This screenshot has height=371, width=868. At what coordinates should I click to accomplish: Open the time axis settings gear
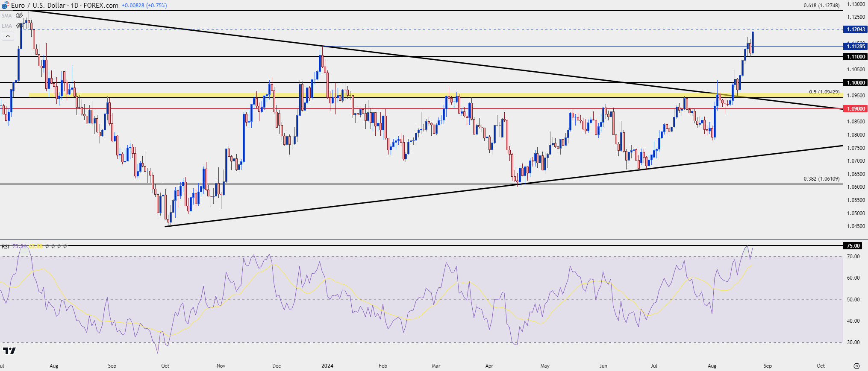point(856,366)
